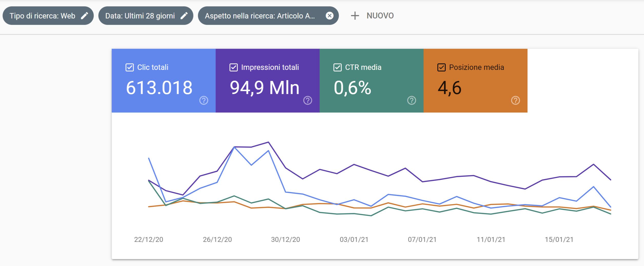Click the purple impressions line peak
The height and width of the screenshot is (266, 644).
coord(268,142)
